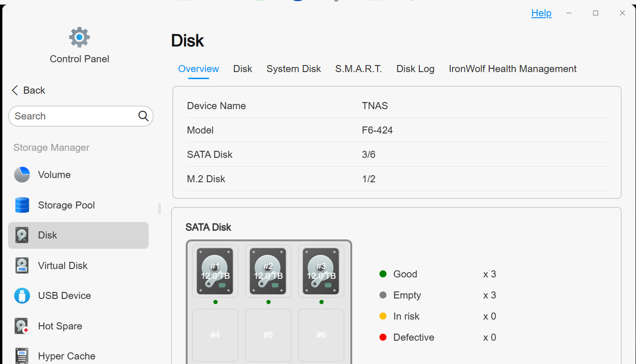636x364 pixels.
Task: Click the search magnifier icon
Action: pyautogui.click(x=144, y=116)
